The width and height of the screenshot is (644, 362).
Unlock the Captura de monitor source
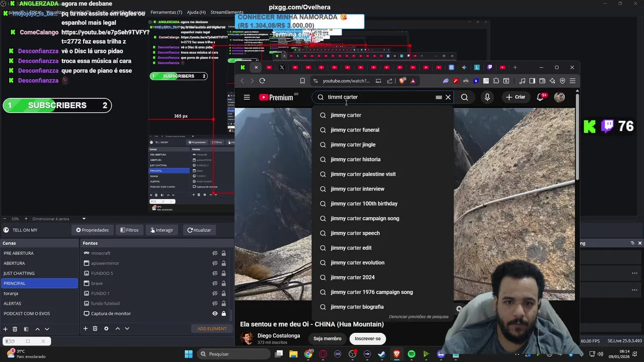pos(223,314)
